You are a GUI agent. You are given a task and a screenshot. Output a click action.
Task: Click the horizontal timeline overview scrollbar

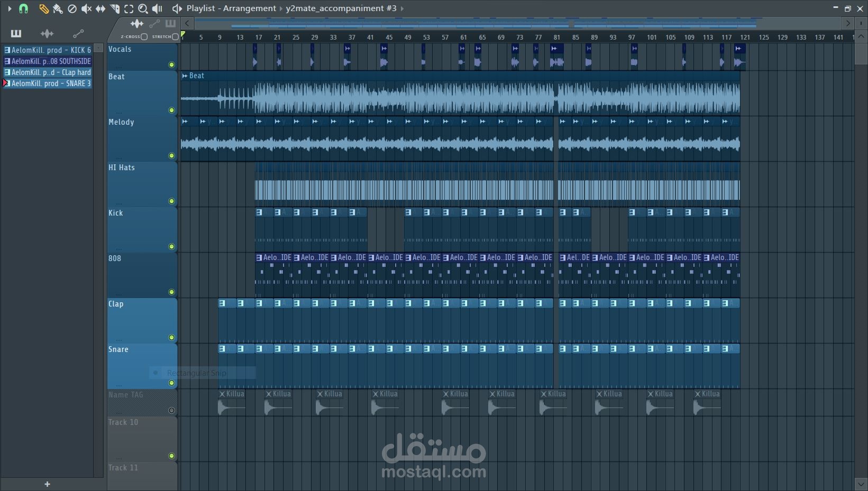[517, 23]
